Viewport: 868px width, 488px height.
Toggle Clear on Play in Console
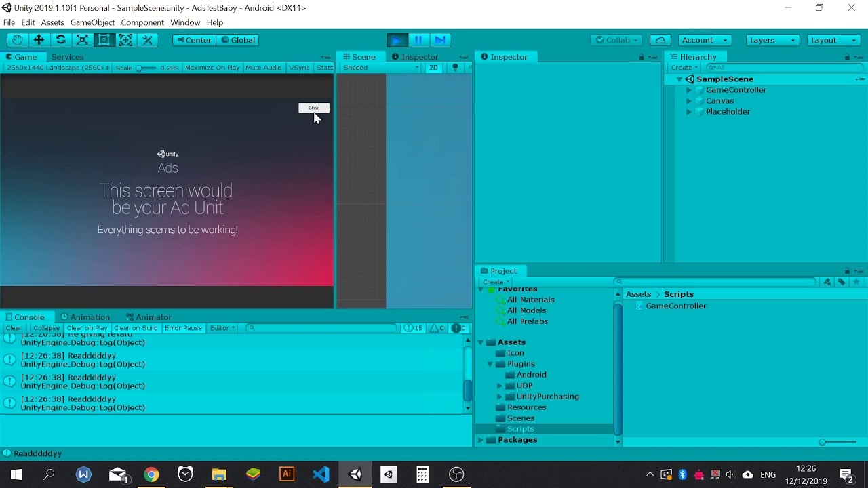click(87, 328)
